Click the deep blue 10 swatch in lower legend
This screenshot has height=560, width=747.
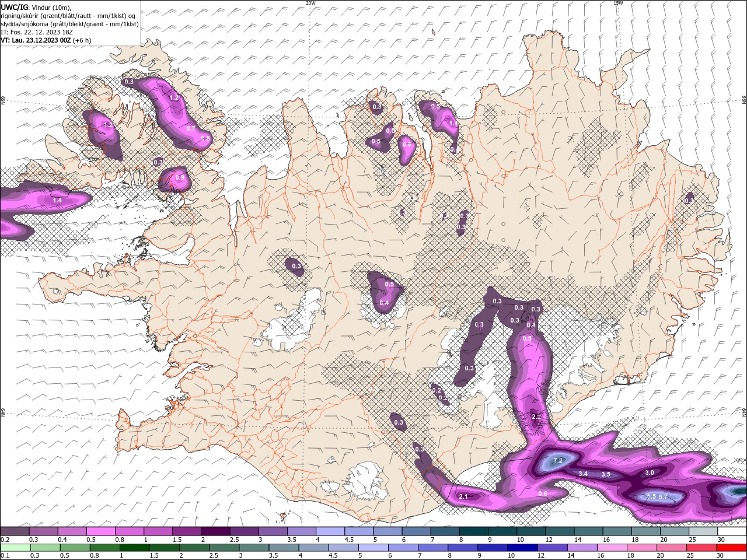522,548
